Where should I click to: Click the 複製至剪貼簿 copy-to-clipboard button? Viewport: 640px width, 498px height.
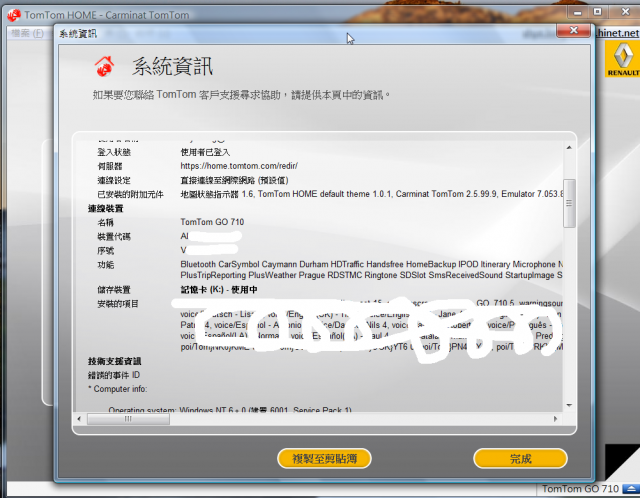[324, 458]
